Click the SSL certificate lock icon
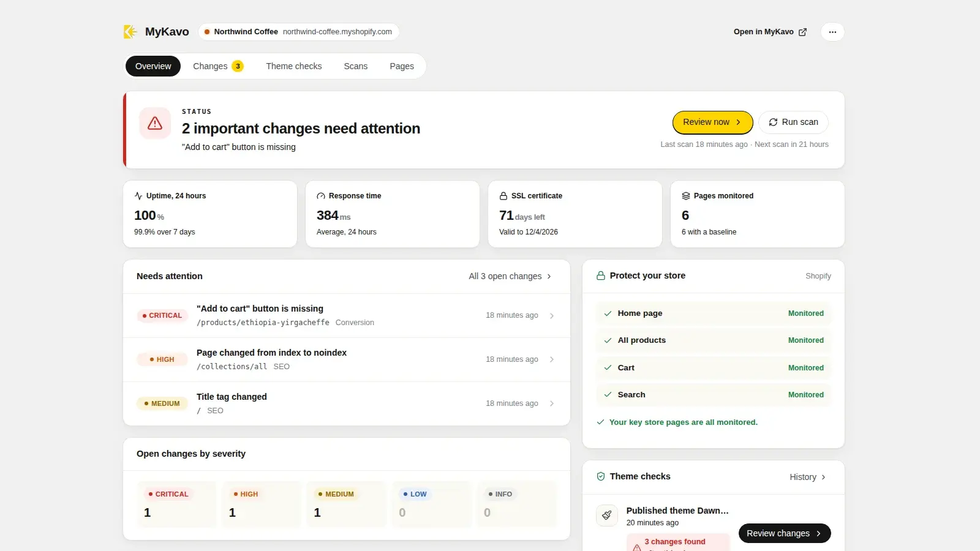Viewport: 980px width, 551px height. [x=503, y=196]
